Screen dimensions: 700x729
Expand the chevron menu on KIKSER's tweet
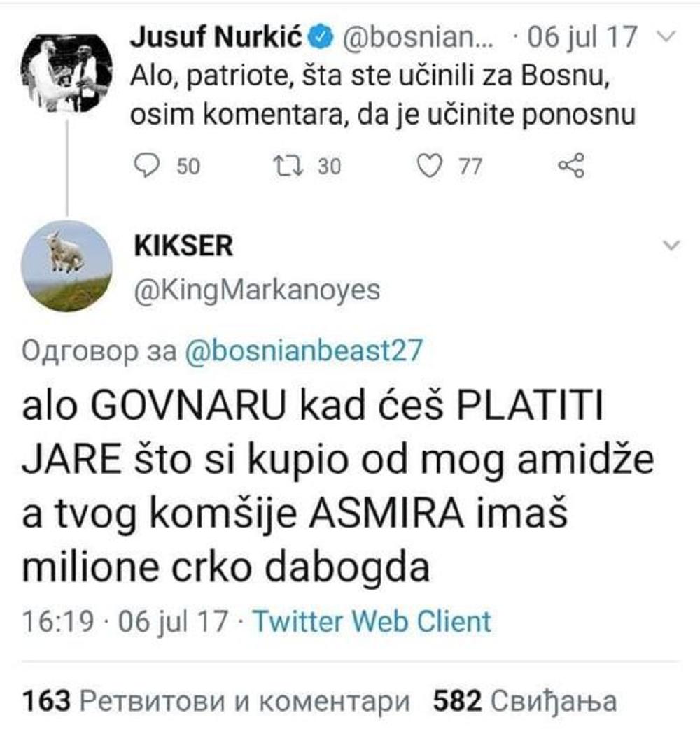tap(671, 245)
